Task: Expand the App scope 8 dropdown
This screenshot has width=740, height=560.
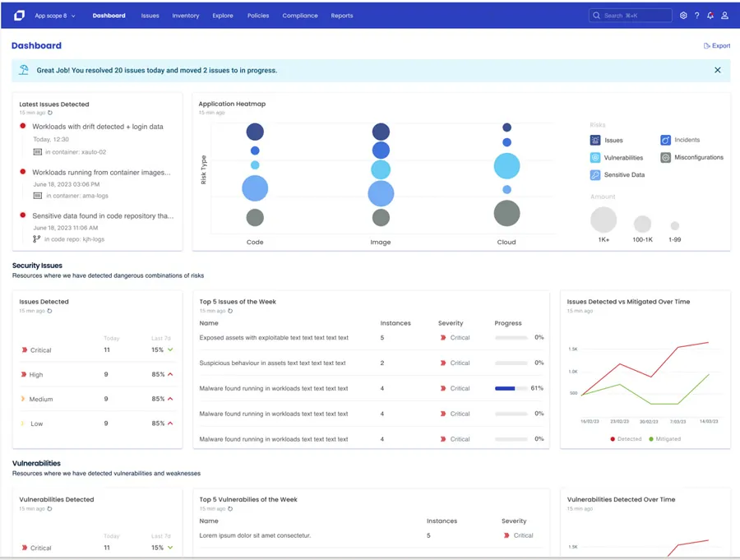Action: pos(55,16)
